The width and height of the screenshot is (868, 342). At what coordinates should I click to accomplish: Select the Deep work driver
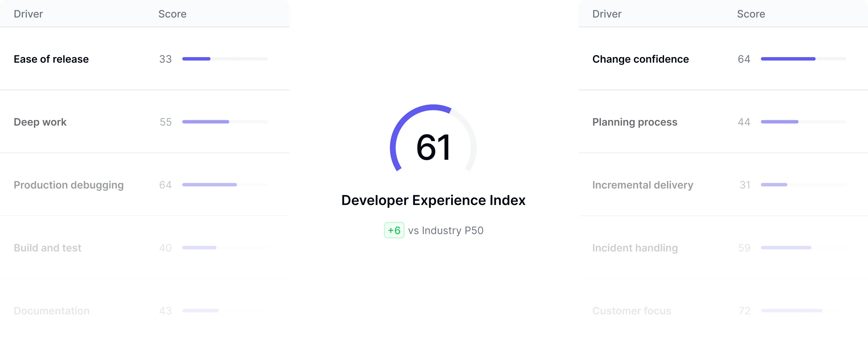(x=40, y=122)
